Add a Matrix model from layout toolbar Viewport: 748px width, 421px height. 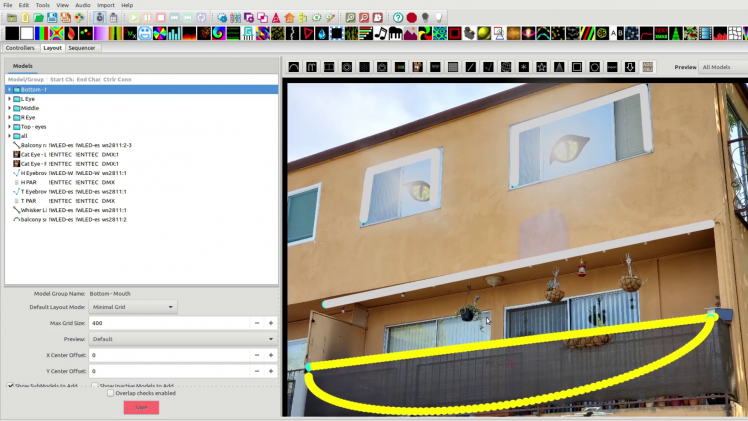[x=453, y=67]
